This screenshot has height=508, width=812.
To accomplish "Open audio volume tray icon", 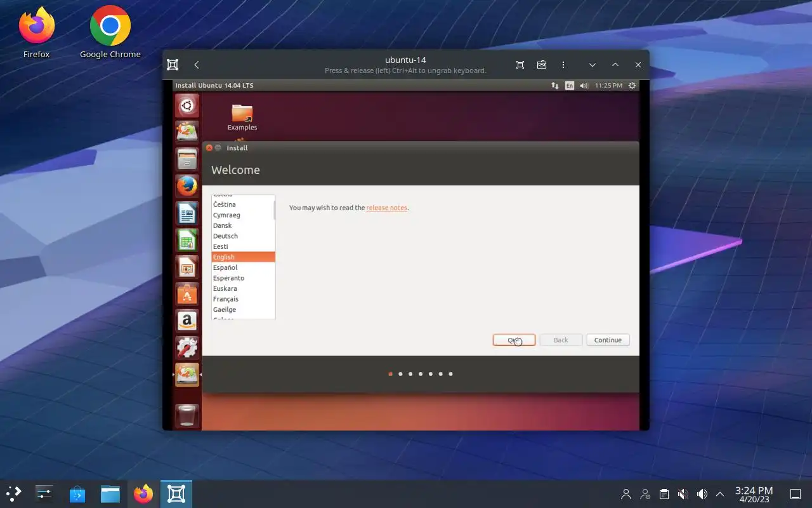I will (x=702, y=494).
